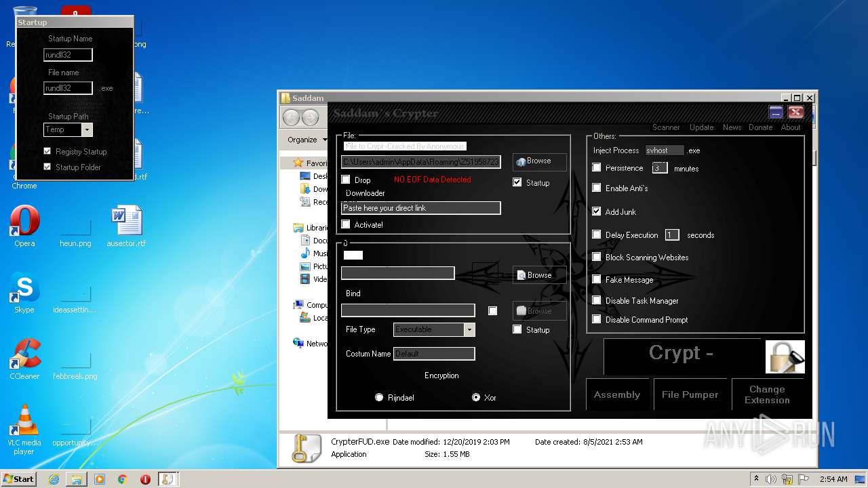Click Favorites star in Explorer sidebar
This screenshot has width=868, height=488.
tap(298, 163)
